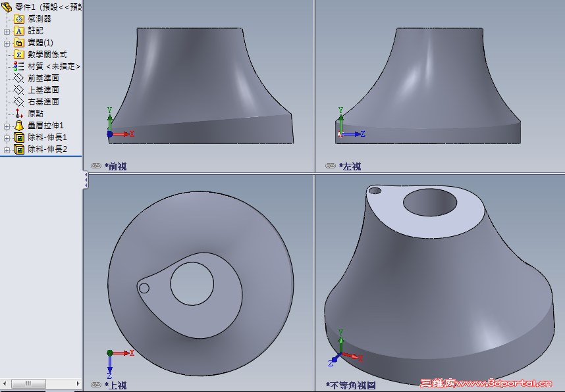565x392 pixels.
Task: Click the large center hole in top view
Action: click(192, 283)
